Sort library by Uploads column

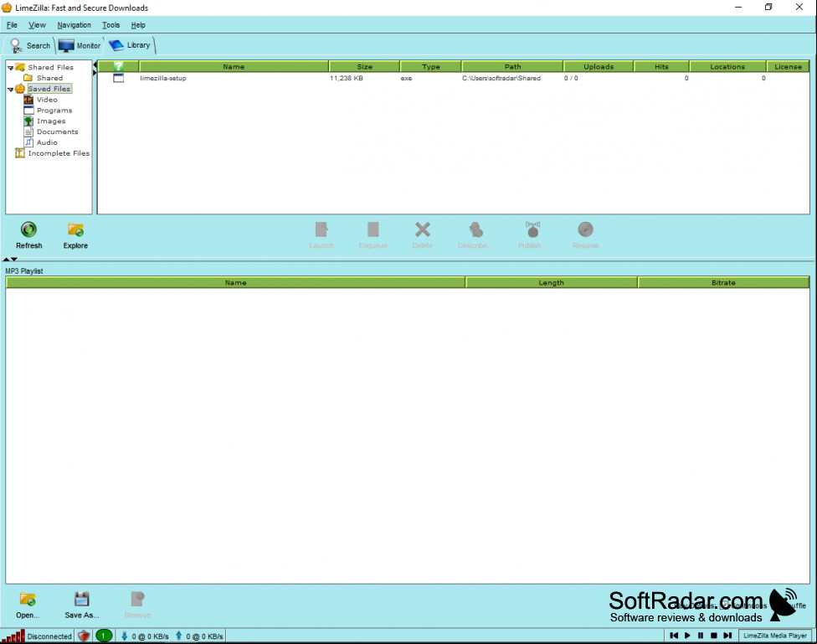coord(599,67)
